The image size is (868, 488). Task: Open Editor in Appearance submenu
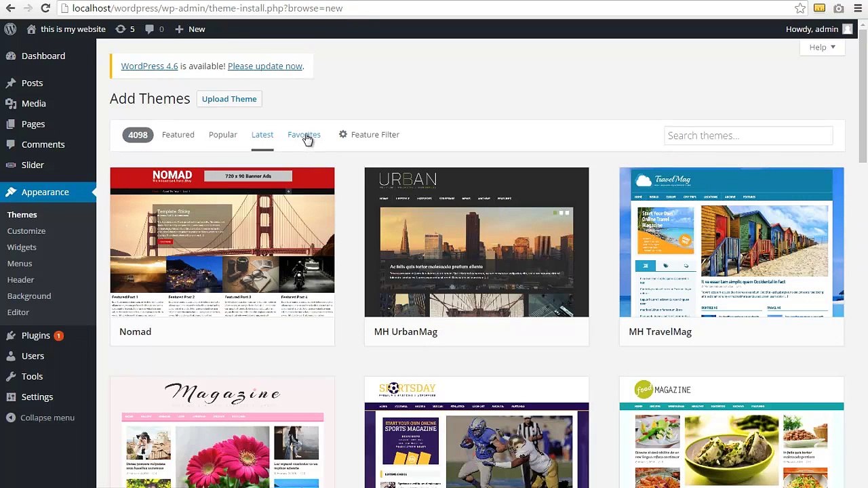point(18,312)
